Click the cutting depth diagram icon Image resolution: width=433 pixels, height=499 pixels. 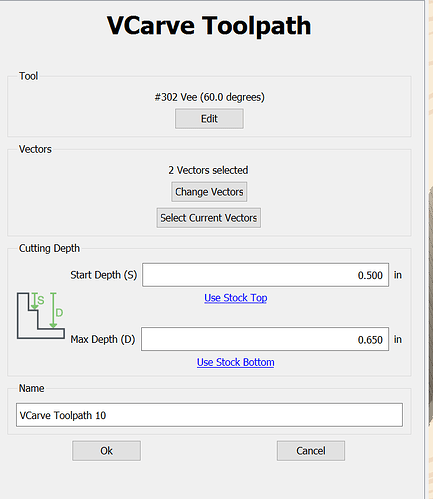click(41, 315)
